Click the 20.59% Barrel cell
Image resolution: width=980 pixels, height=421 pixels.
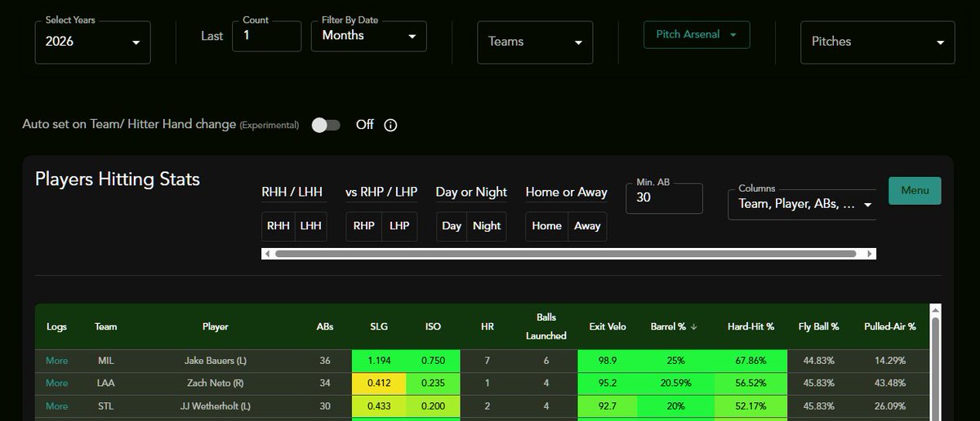click(x=676, y=383)
